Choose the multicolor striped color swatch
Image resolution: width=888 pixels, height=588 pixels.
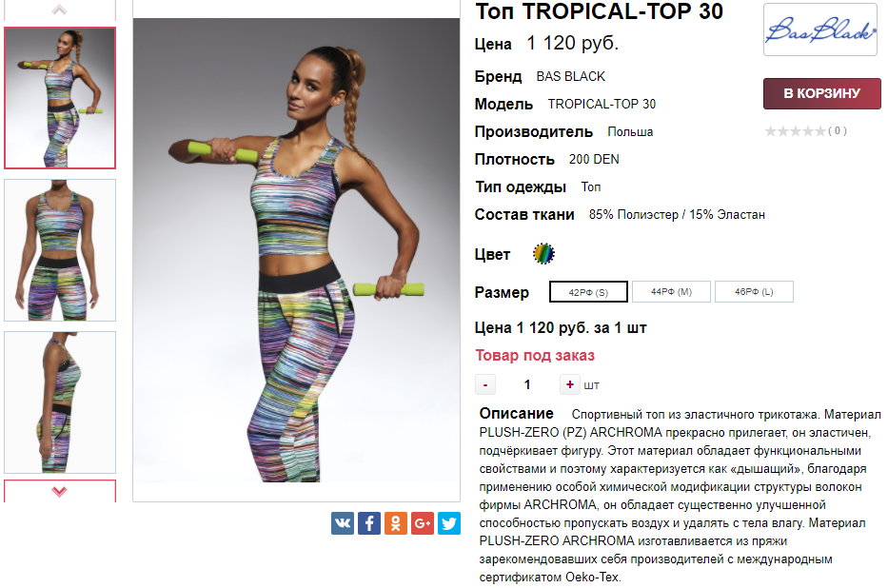pyautogui.click(x=543, y=253)
